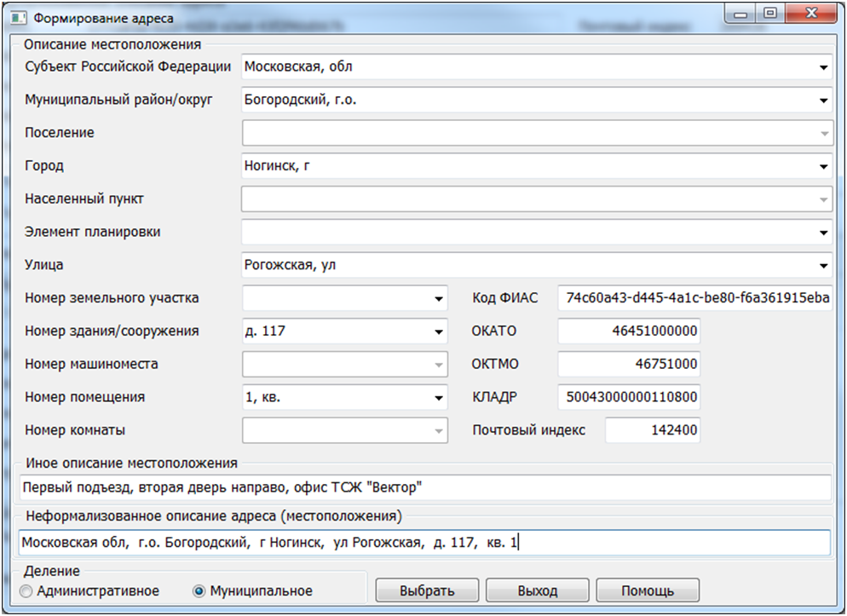The width and height of the screenshot is (847, 616).
Task: Open Субъект Российской Федерации dropdown
Action: coord(823,67)
